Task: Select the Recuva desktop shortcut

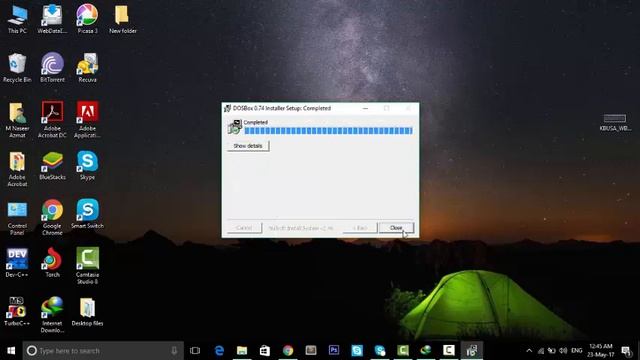Action: coord(87,68)
